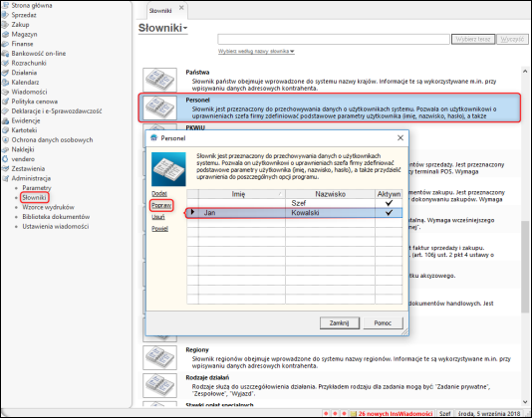Image resolution: width=532 pixels, height=418 pixels.
Task: Open Słowniki under Administracja
Action: tap(34, 197)
